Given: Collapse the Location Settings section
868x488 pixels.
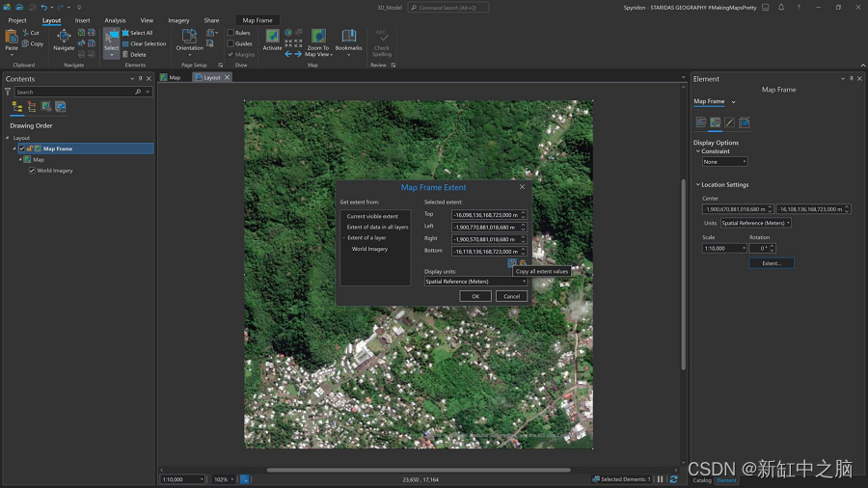Looking at the screenshot, I should click(697, 184).
